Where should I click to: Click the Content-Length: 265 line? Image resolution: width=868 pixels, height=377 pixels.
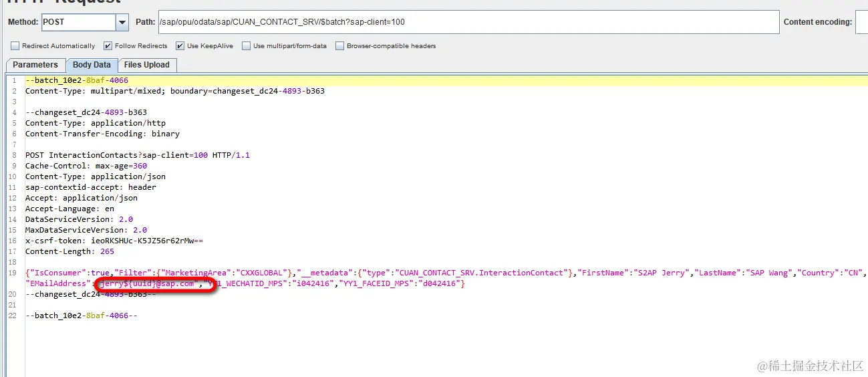69,251
